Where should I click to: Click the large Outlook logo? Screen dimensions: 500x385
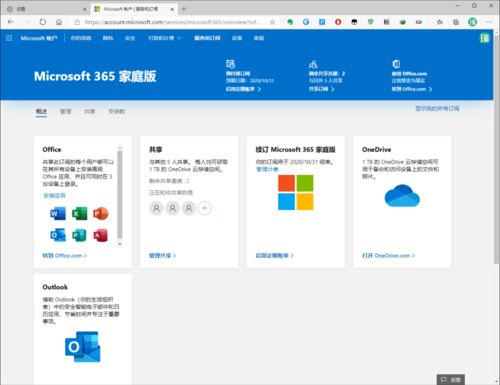(x=83, y=347)
